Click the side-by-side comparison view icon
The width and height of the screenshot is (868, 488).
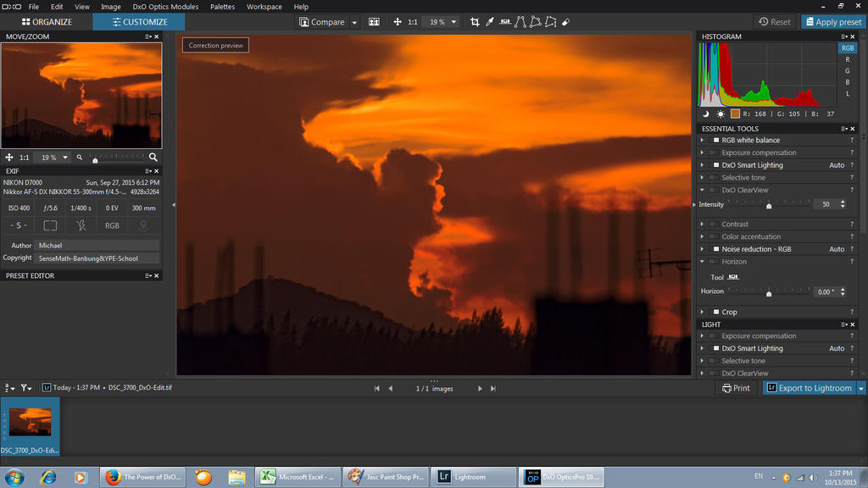click(x=374, y=22)
